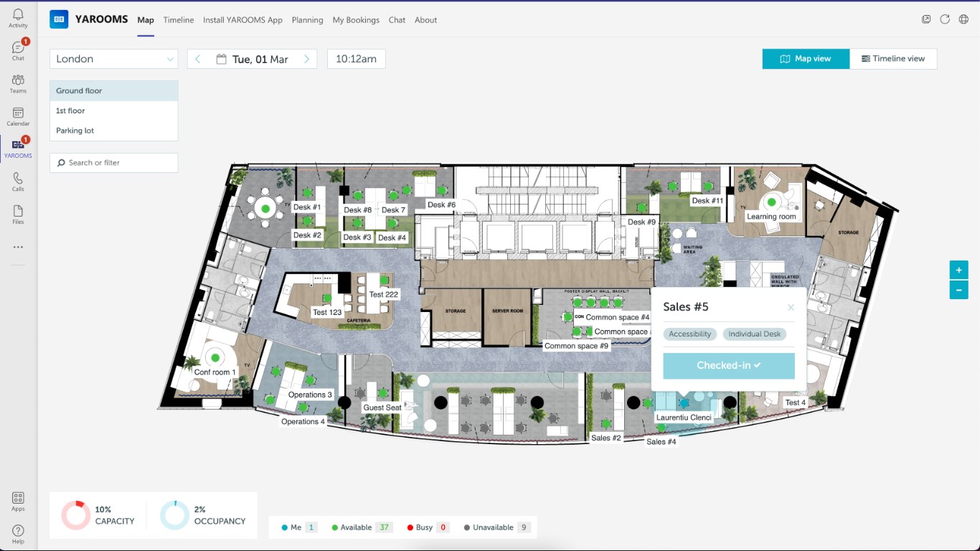Open the Files sidebar icon

pyautogui.click(x=18, y=211)
